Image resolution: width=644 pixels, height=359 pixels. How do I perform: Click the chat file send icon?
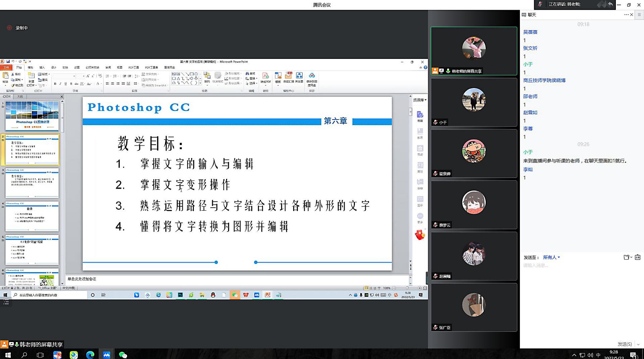(x=626, y=257)
